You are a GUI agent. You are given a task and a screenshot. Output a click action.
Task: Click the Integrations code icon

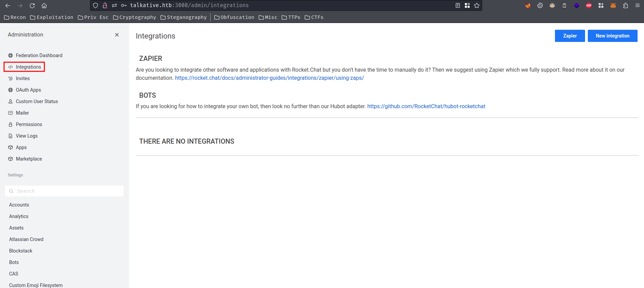(10, 67)
